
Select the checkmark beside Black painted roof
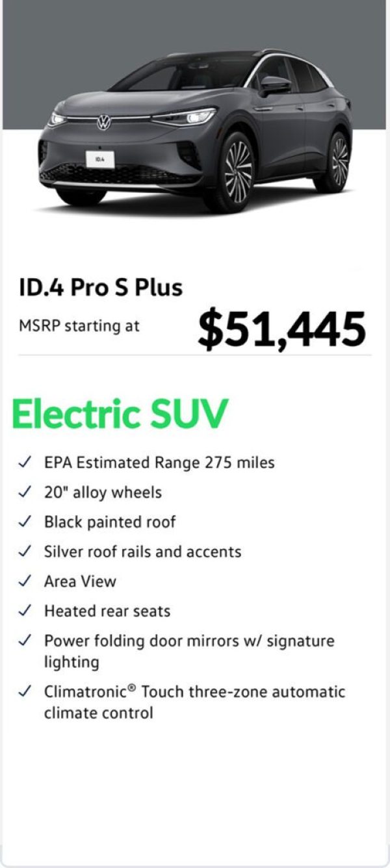25,522
